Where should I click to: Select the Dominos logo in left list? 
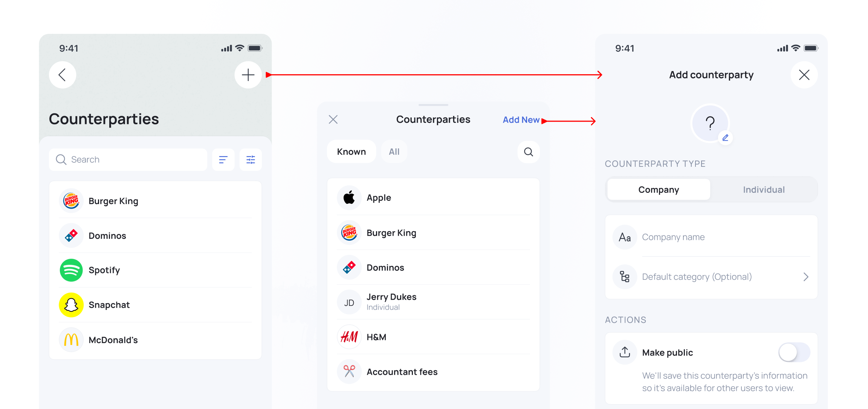click(x=71, y=236)
